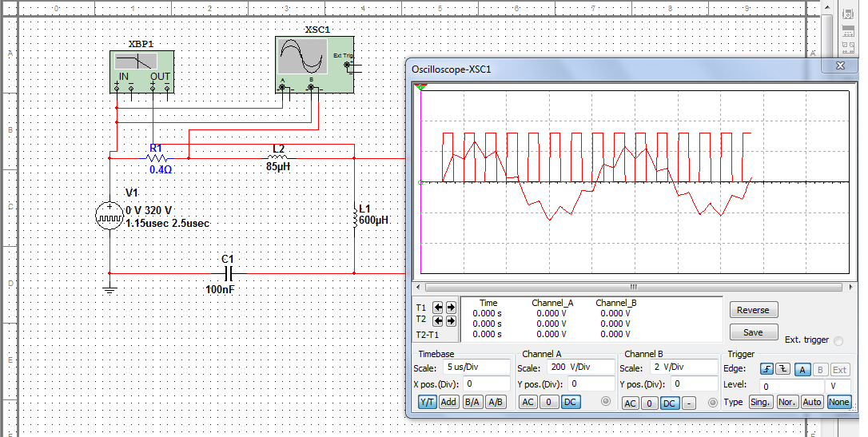Edit Channel A Y pos. field
The image size is (868, 437).
pyautogui.click(x=592, y=383)
